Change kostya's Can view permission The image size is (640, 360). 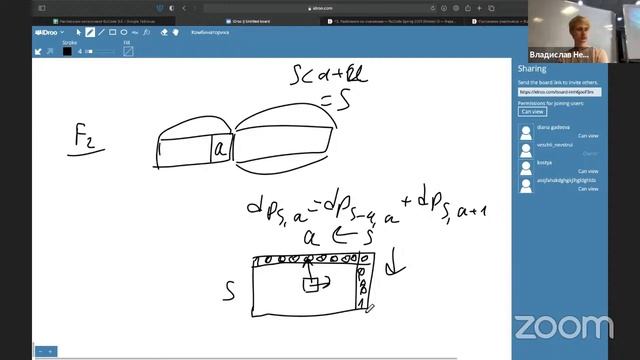[588, 171]
